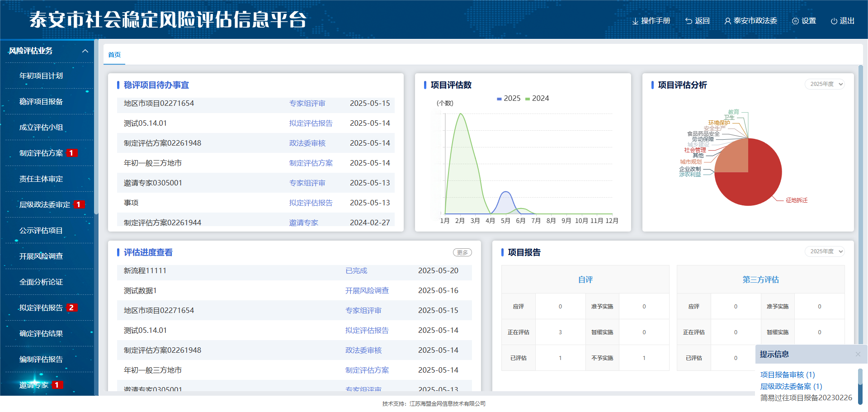Switch to the 首页 tab
The width and height of the screenshot is (868, 412).
point(114,55)
